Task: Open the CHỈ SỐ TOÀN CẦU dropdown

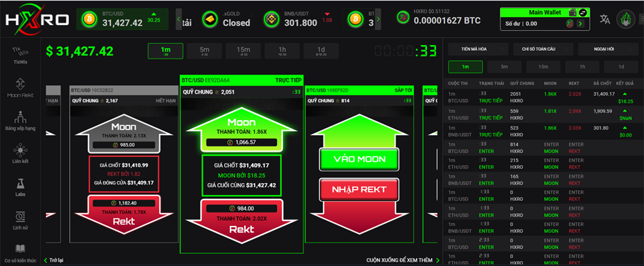Action: pyautogui.click(x=543, y=49)
